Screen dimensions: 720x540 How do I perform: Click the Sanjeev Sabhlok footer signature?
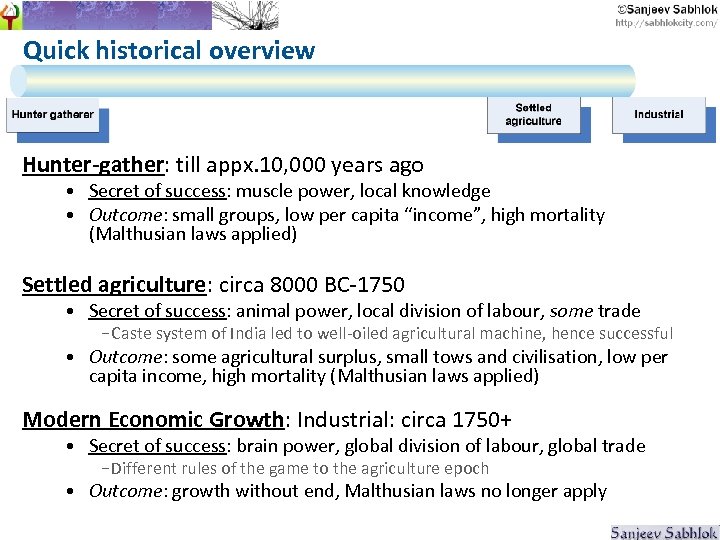(664, 533)
